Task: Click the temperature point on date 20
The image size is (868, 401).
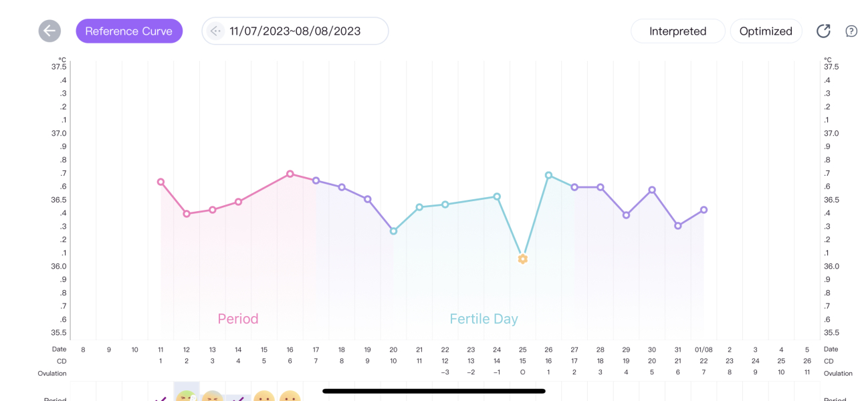Action: (x=393, y=231)
